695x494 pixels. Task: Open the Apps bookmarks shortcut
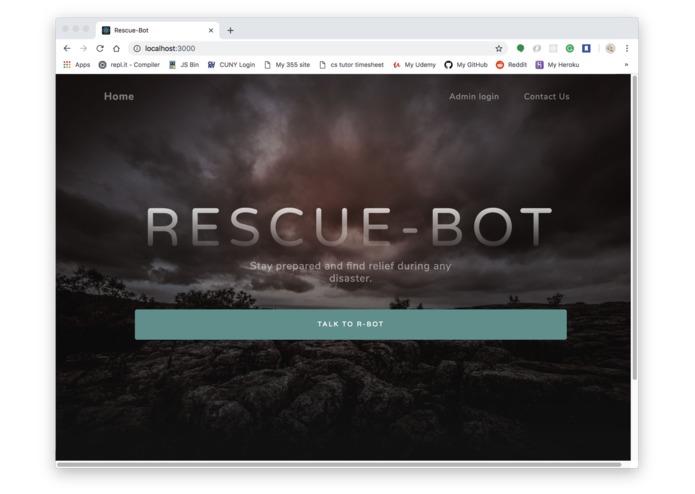[77, 65]
